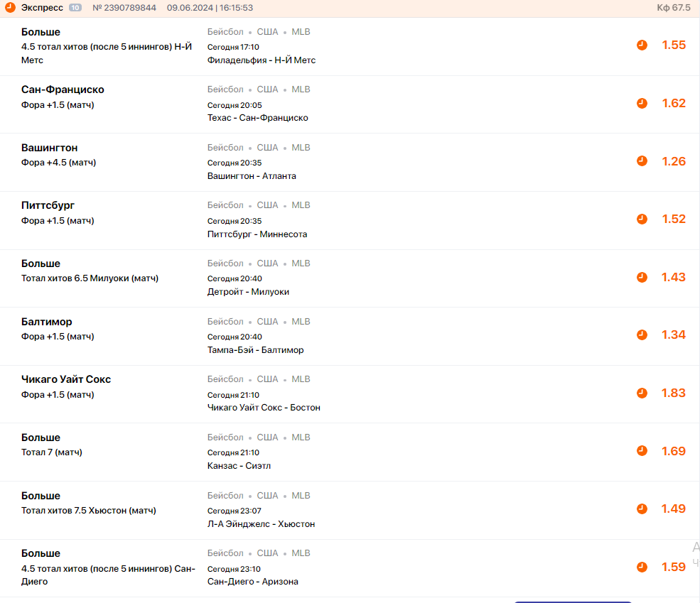Click США label in the Детройт - Милуоки row

[267, 264]
